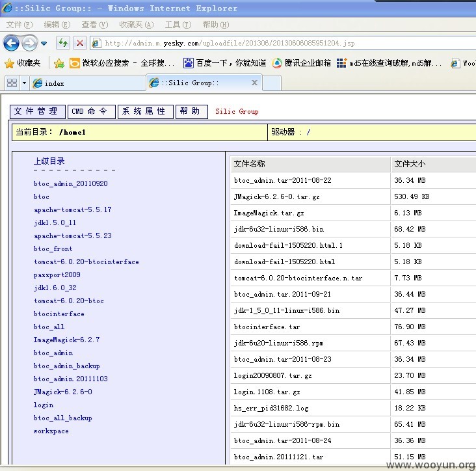Open the ImageMagick-6.2.7 folder
The height and width of the screenshot is (471, 476).
click(x=67, y=340)
